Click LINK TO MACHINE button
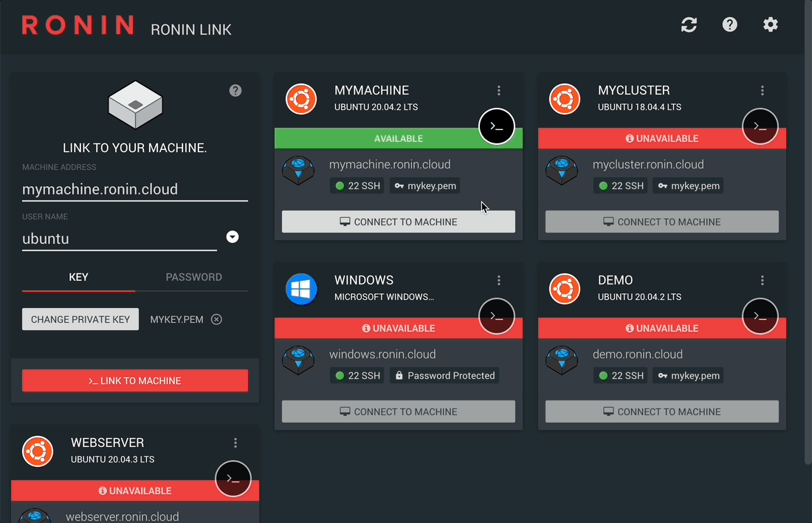The image size is (812, 523). click(x=135, y=380)
